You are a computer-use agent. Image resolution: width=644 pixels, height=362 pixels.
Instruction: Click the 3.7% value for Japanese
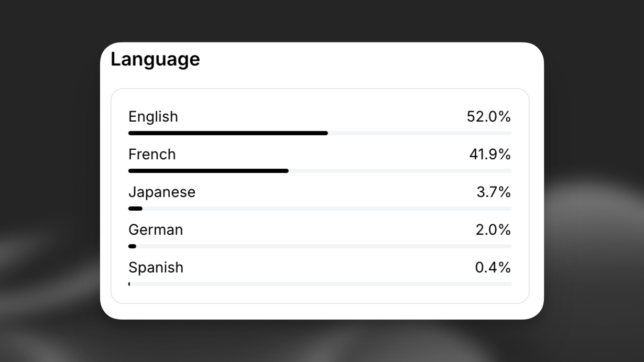click(495, 192)
